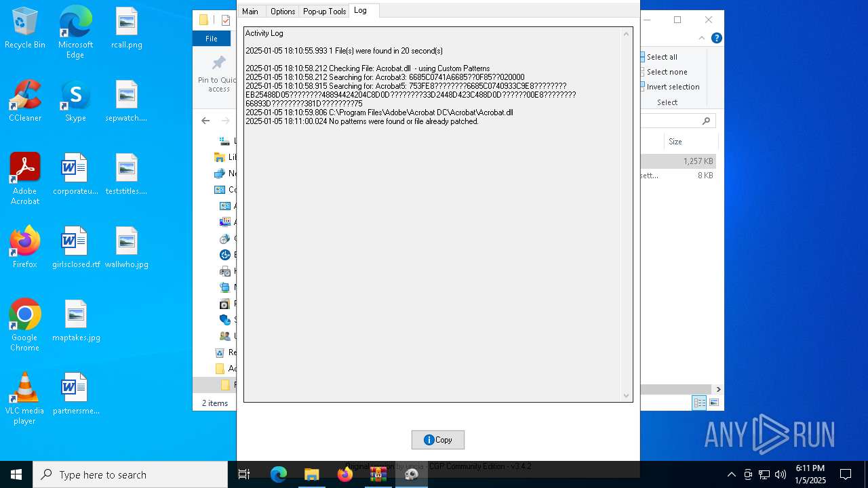Click the taskbar search box
This screenshot has height=488, width=868.
click(130, 474)
